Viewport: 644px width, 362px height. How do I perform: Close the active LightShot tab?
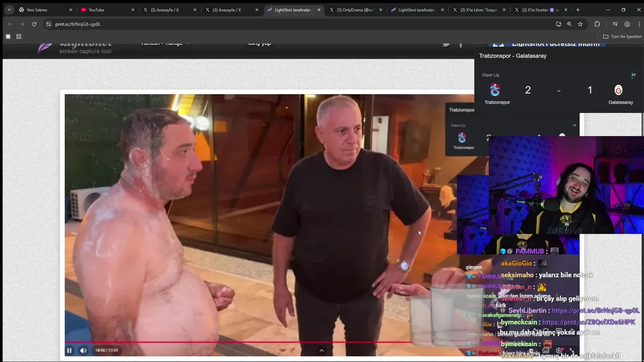click(x=318, y=10)
